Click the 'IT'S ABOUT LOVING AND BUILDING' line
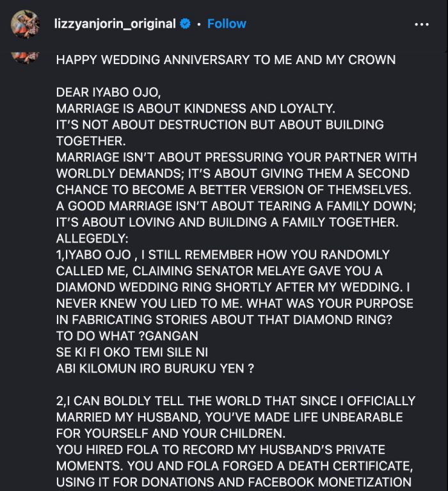The height and width of the screenshot is (491, 448). tap(226, 221)
